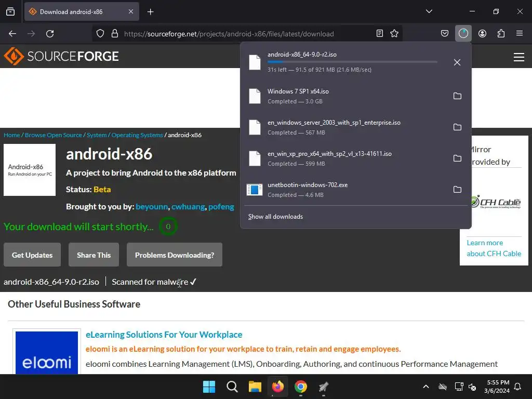532x399 pixels.
Task: Click the Home breadcrumb link
Action: 12,135
